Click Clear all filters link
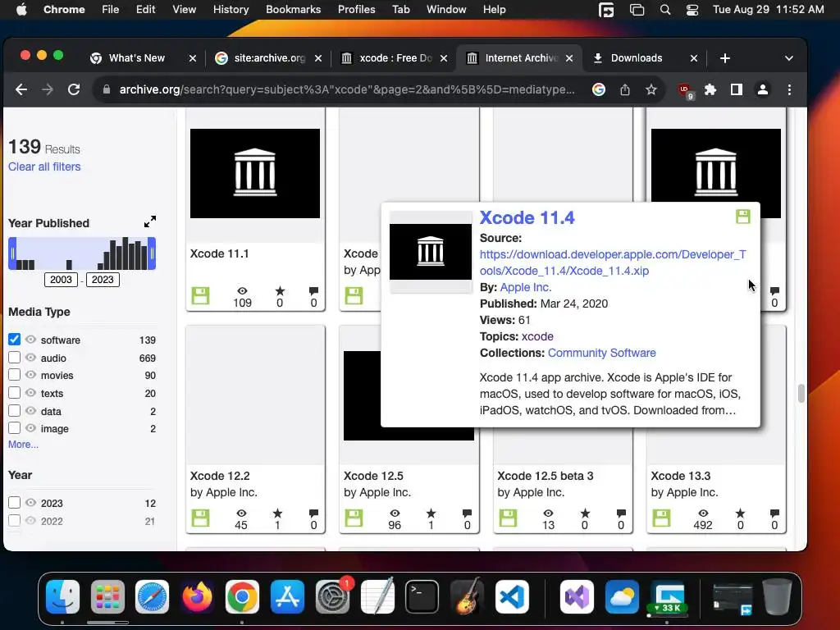The image size is (840, 630). 44,167
